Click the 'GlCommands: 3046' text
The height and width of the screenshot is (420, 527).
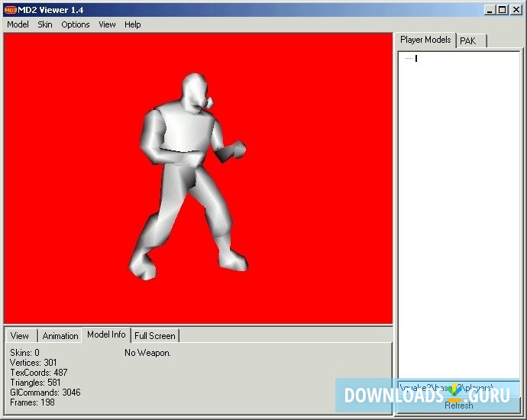pos(45,393)
